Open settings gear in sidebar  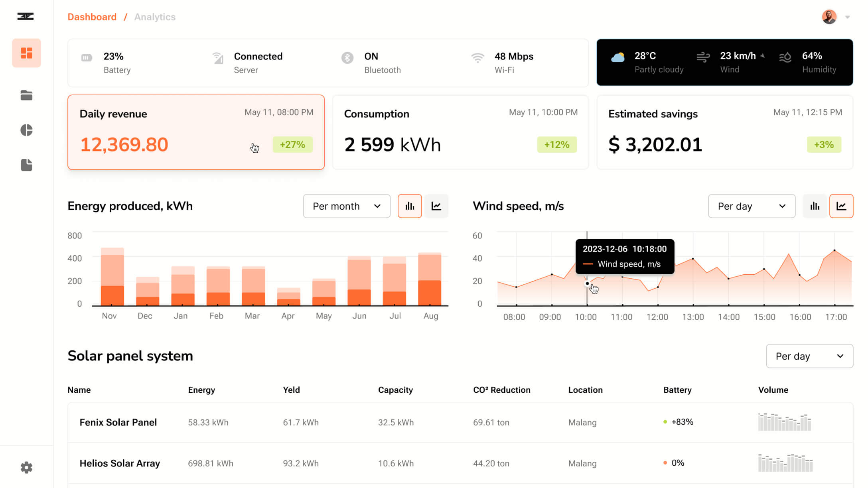pos(26,467)
